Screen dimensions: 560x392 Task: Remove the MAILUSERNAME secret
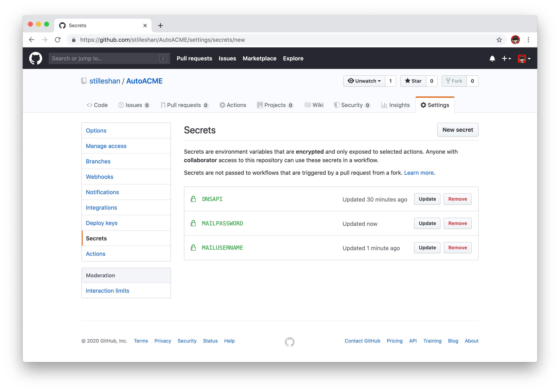tap(457, 248)
